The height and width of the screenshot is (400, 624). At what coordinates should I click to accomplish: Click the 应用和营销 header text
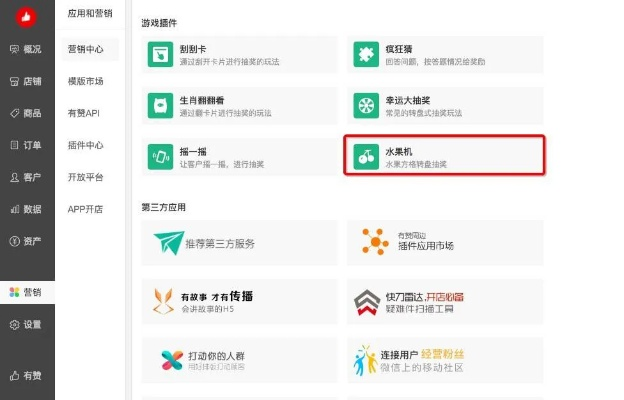(x=90, y=14)
